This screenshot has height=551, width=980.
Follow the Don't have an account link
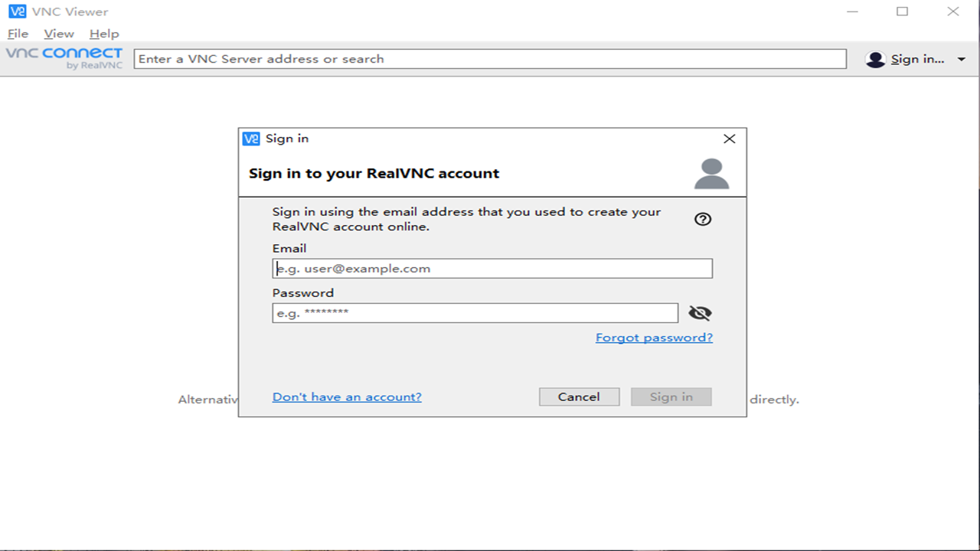(x=347, y=396)
